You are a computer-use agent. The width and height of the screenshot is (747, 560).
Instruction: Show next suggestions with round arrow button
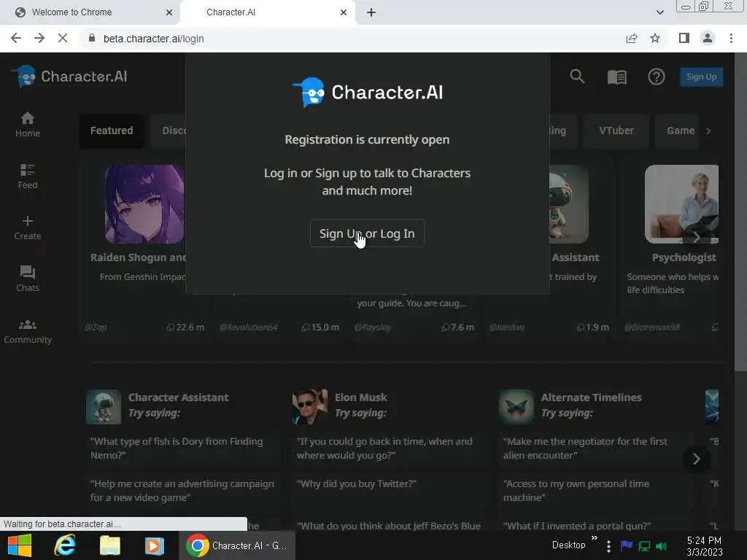pos(696,459)
